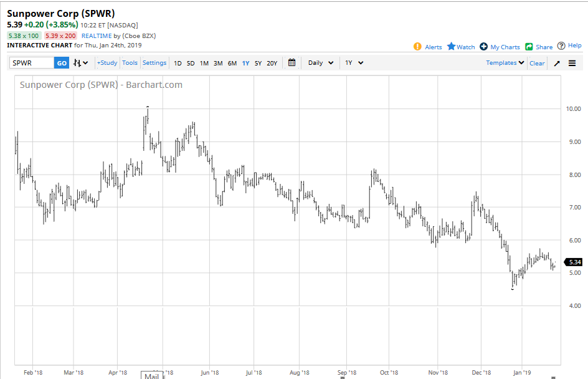The width and height of the screenshot is (588, 379).
Task: Click the Mail tooltip label
Action: click(152, 376)
